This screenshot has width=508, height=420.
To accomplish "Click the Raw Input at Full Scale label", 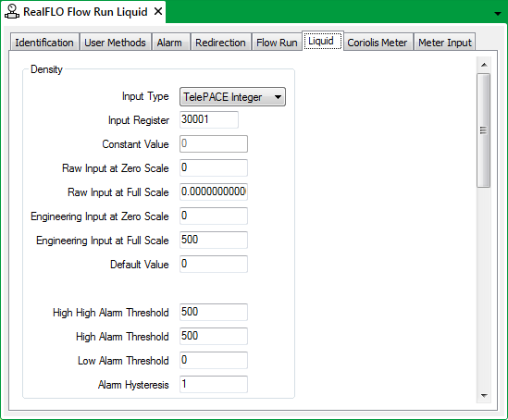I will [118, 192].
